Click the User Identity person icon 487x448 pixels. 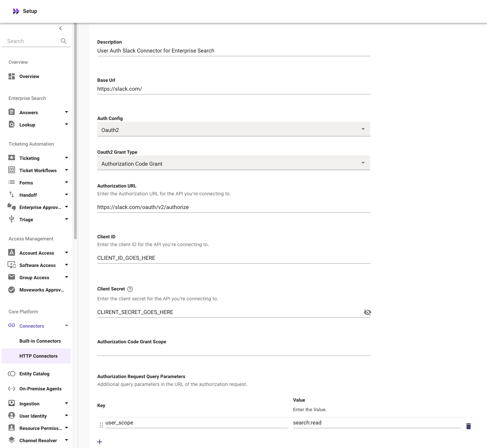point(12,415)
